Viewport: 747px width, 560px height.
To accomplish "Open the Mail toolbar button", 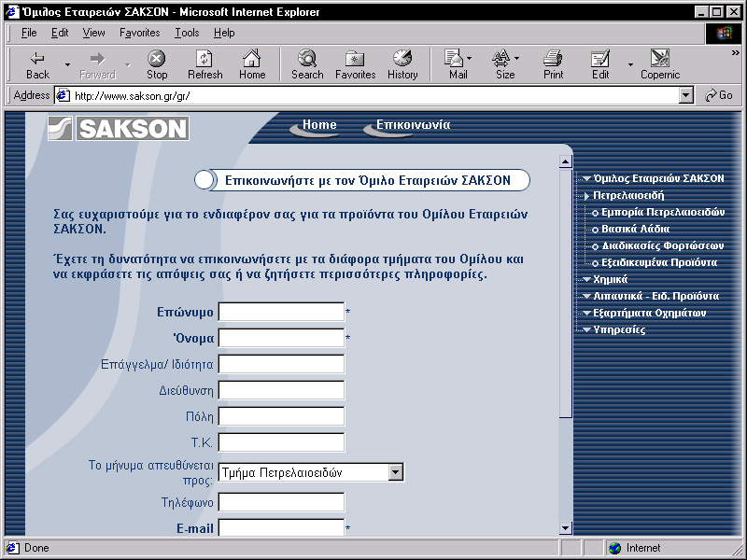I will [458, 65].
